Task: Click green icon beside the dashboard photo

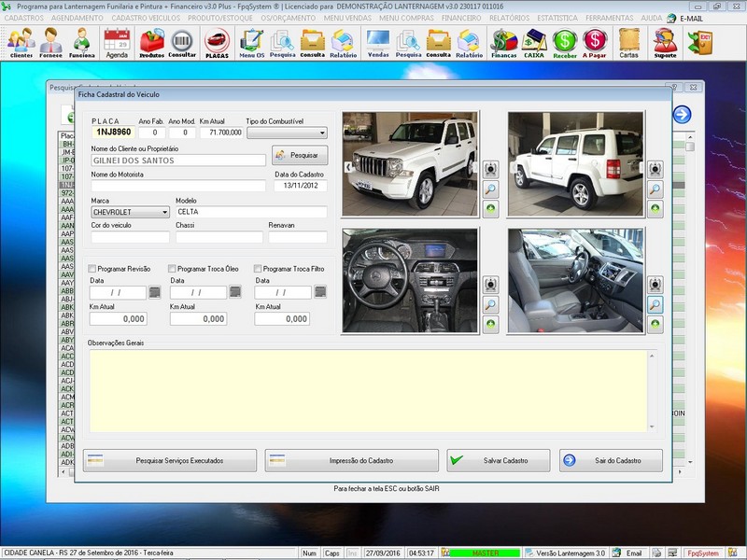Action: pos(491,324)
